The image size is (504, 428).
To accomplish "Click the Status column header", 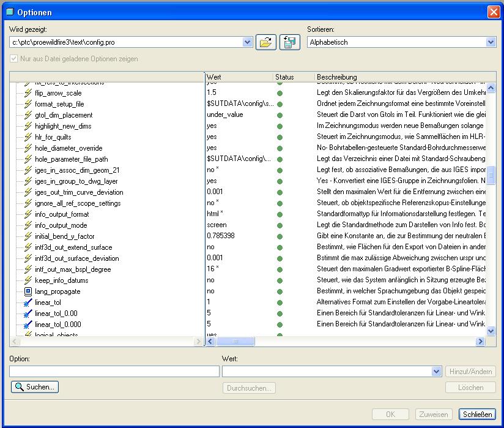I will tap(292, 77).
